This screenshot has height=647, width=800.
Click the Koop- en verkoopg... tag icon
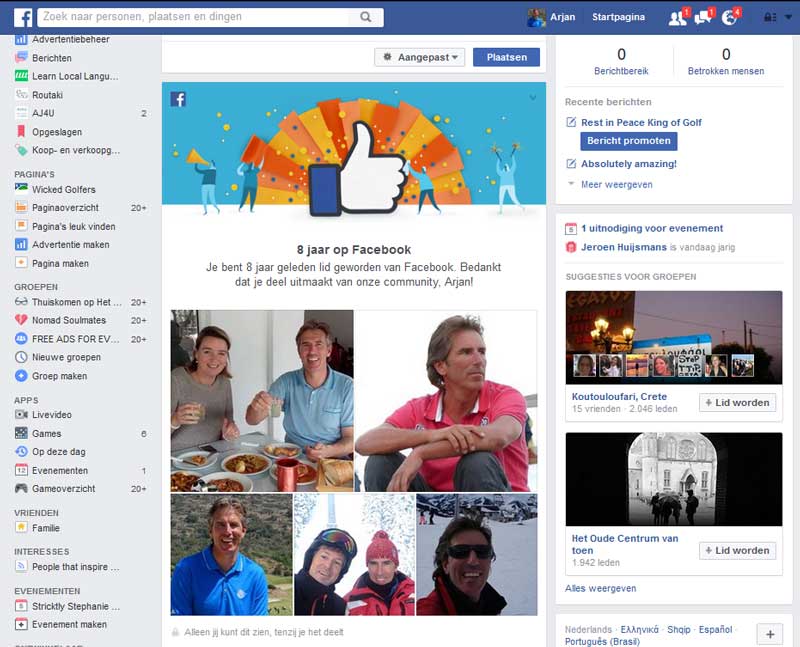pos(21,150)
